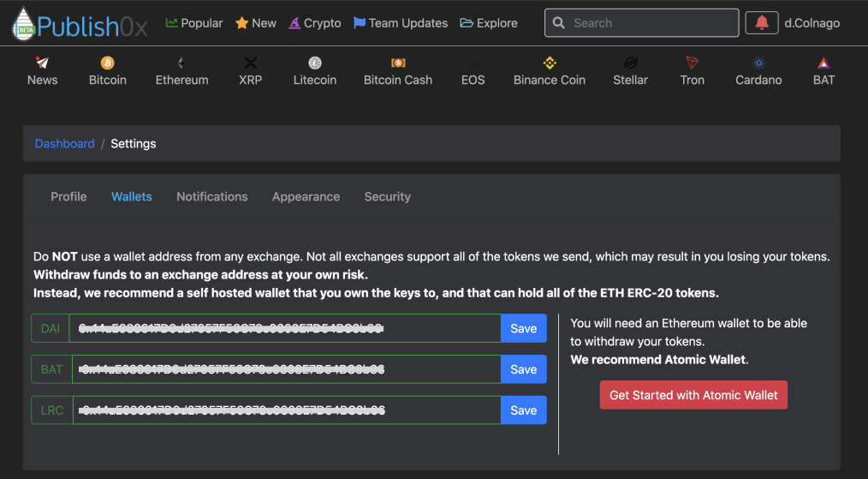Open the Publish0x logo homepage
Image resolution: width=868 pixels, height=479 pixels.
click(x=80, y=23)
